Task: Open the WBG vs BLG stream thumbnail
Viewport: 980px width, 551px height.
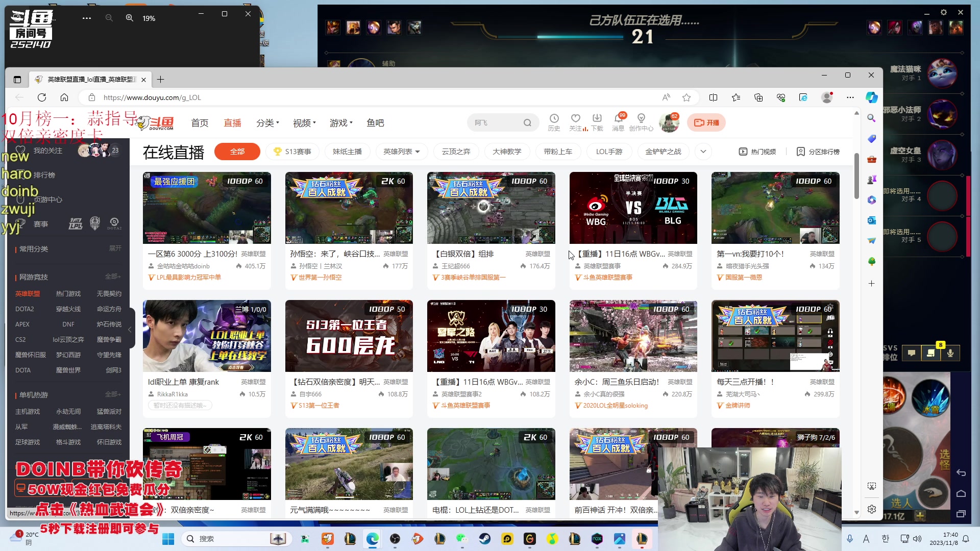Action: coord(633,208)
